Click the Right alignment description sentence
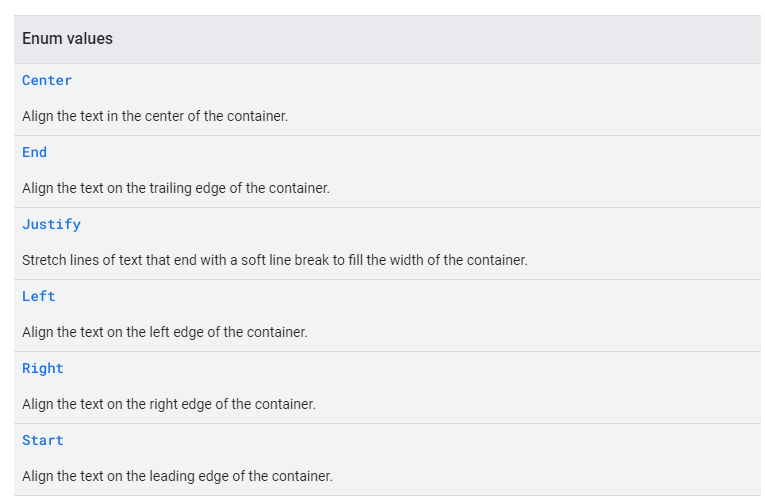This screenshot has width=765, height=500. tap(169, 404)
